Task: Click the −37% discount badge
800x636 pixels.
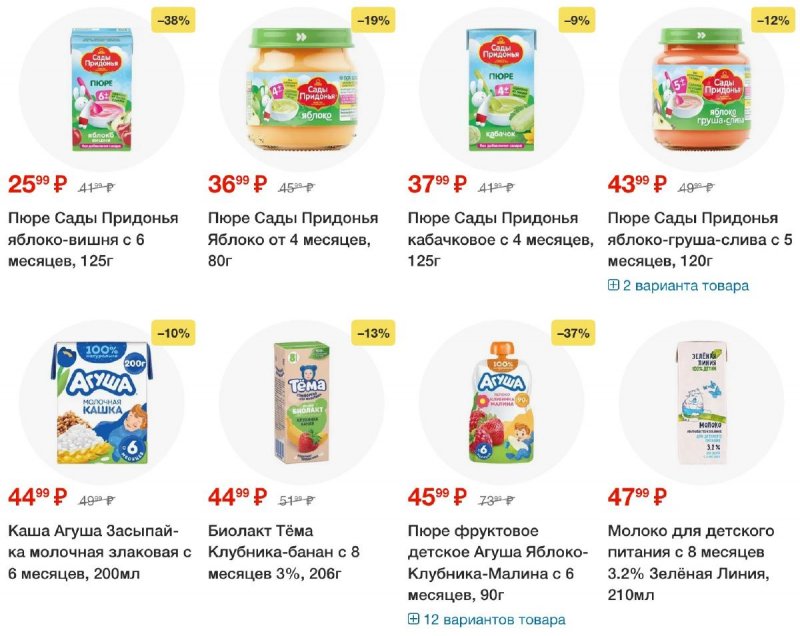Action: (x=572, y=333)
